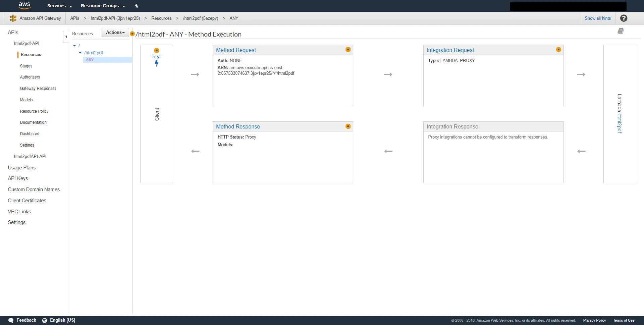Viewport: 644px width, 325px height.
Task: Click the orange hint dot on Method Request
Action: pos(348,50)
